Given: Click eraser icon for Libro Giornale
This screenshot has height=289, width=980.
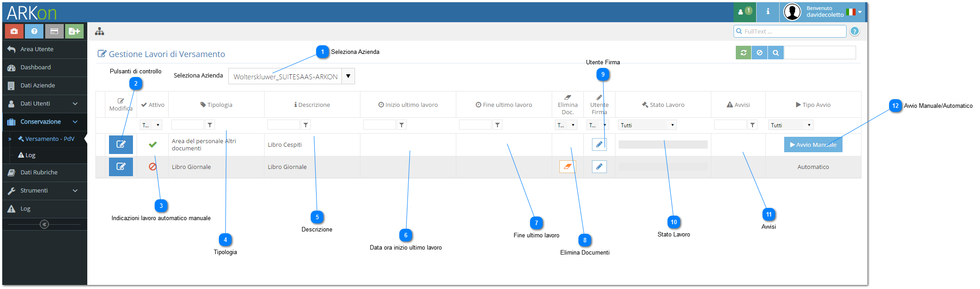Looking at the screenshot, I should (568, 167).
